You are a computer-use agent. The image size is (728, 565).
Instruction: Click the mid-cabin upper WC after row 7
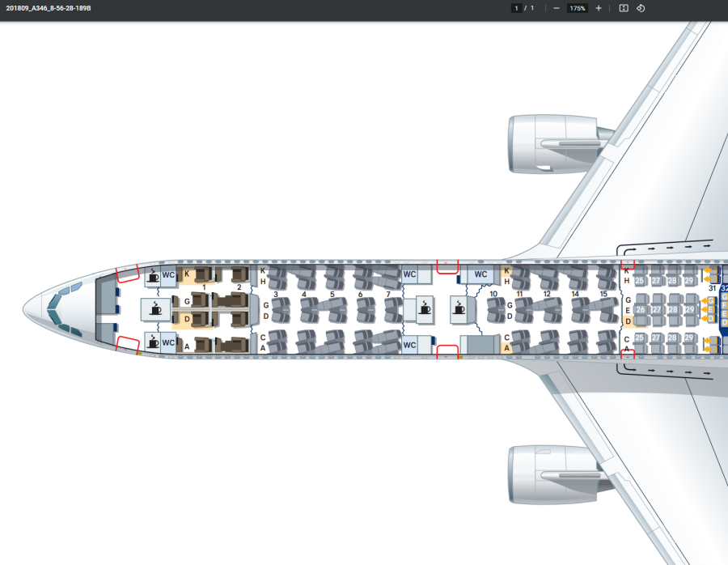[410, 275]
